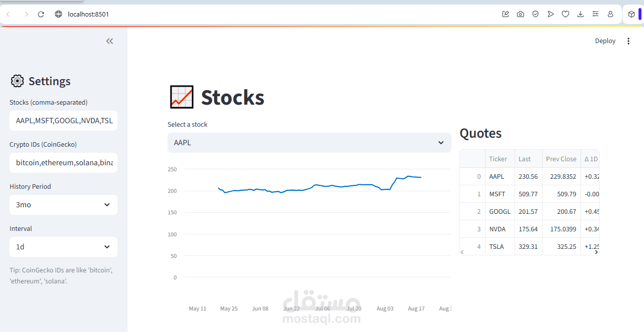This screenshot has width=644, height=332.
Task: Click the 229.8352 prev close cell
Action: click(x=561, y=176)
